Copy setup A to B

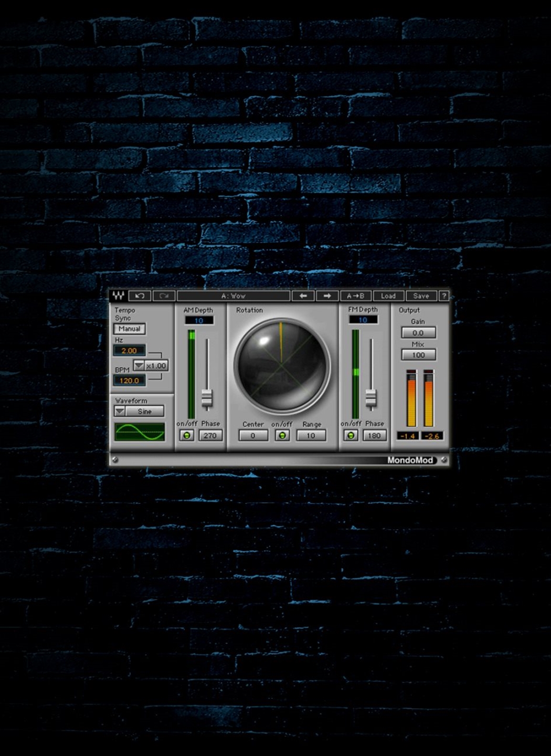(x=356, y=296)
